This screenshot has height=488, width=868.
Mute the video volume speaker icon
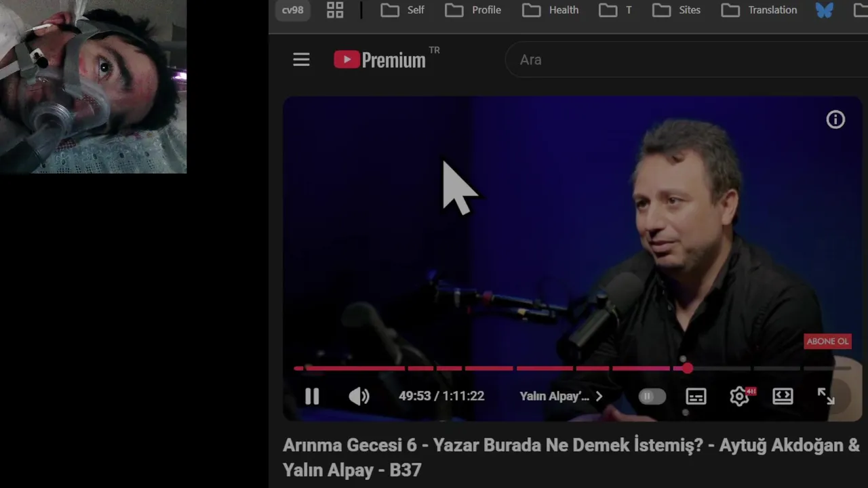(x=359, y=396)
